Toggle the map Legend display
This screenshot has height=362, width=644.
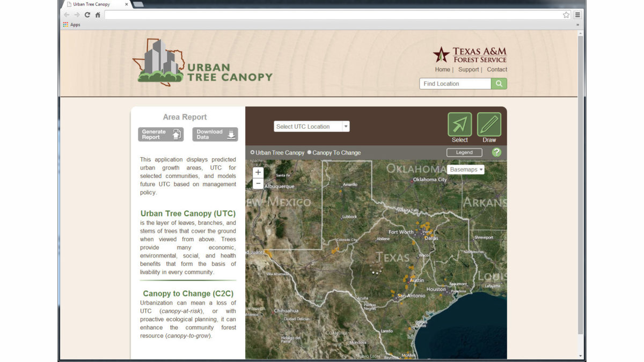coord(464,152)
